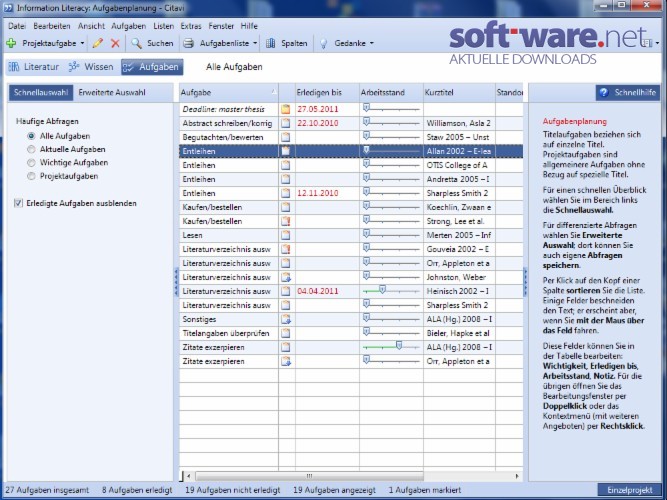This screenshot has height=500, width=667.
Task: Sort by Arbeitsstand column header
Action: [391, 93]
